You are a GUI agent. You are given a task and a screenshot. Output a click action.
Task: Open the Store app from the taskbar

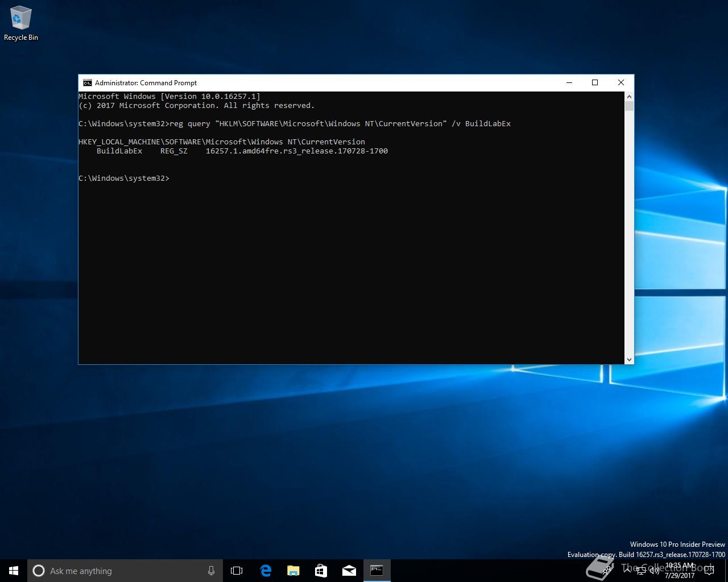[321, 571]
